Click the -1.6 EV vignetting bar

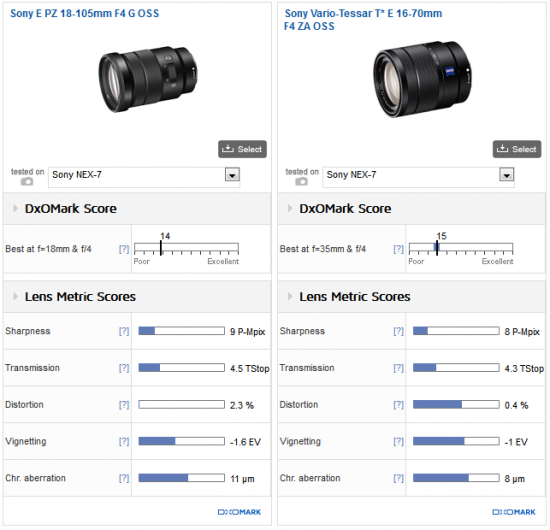pos(181,441)
